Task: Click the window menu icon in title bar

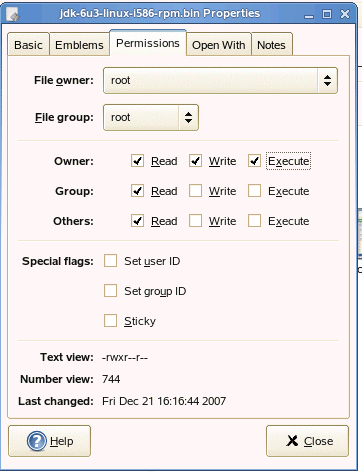Action: tap(13, 14)
